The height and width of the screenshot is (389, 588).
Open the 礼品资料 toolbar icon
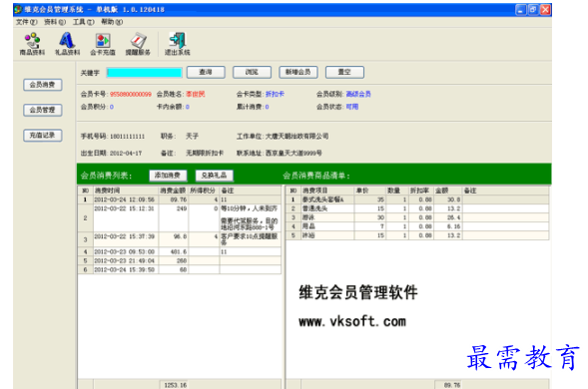pyautogui.click(x=67, y=44)
